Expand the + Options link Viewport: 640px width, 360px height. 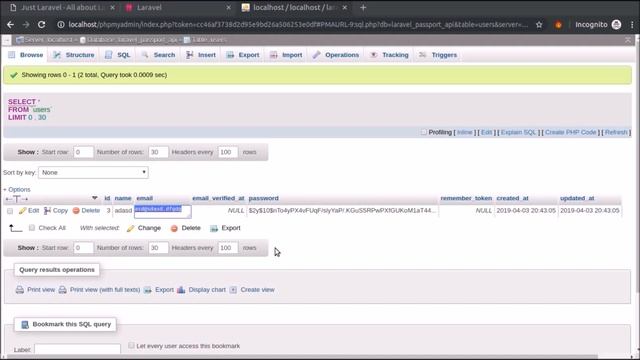pos(17,189)
